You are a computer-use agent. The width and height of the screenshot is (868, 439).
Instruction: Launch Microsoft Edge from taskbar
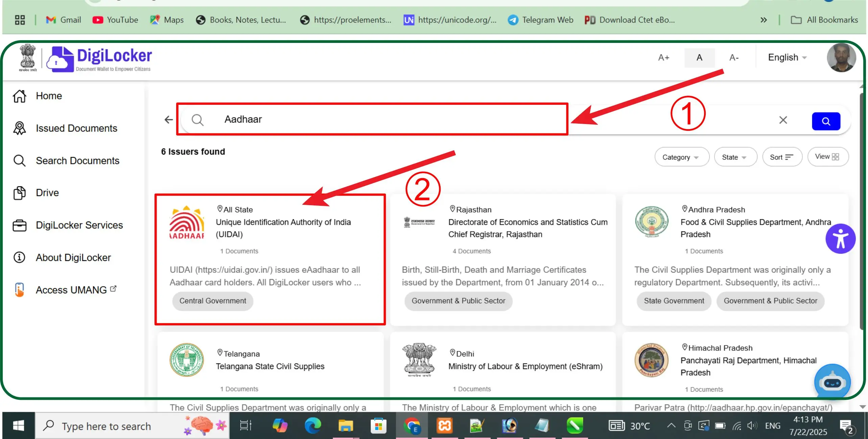pos(313,426)
